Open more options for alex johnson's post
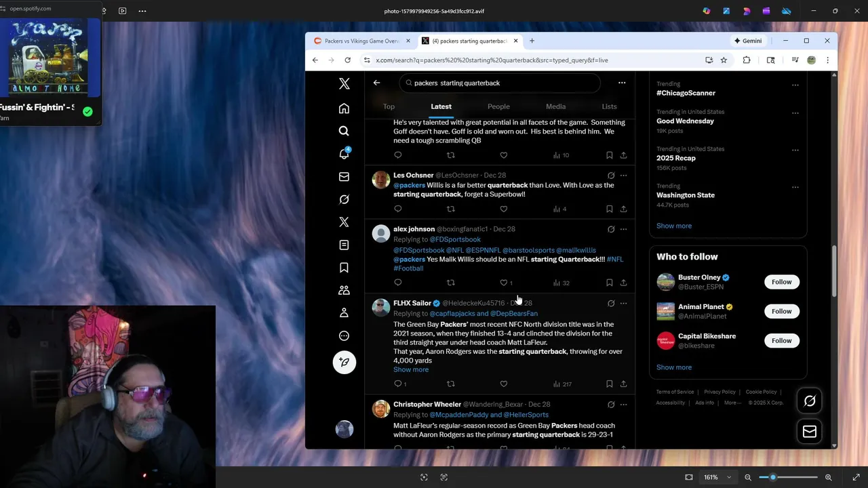This screenshot has height=488, width=868. 623,229
